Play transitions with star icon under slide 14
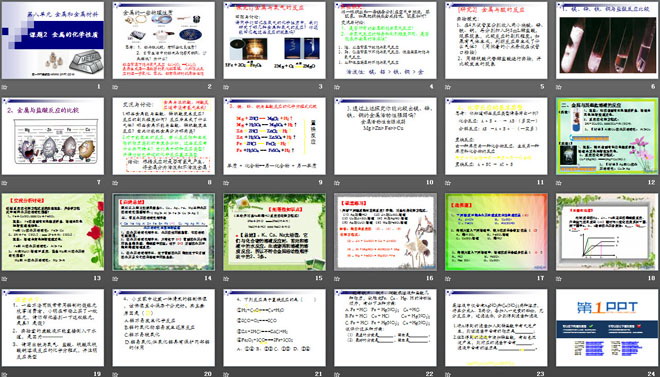This screenshot has height=377, width=660. (115, 279)
